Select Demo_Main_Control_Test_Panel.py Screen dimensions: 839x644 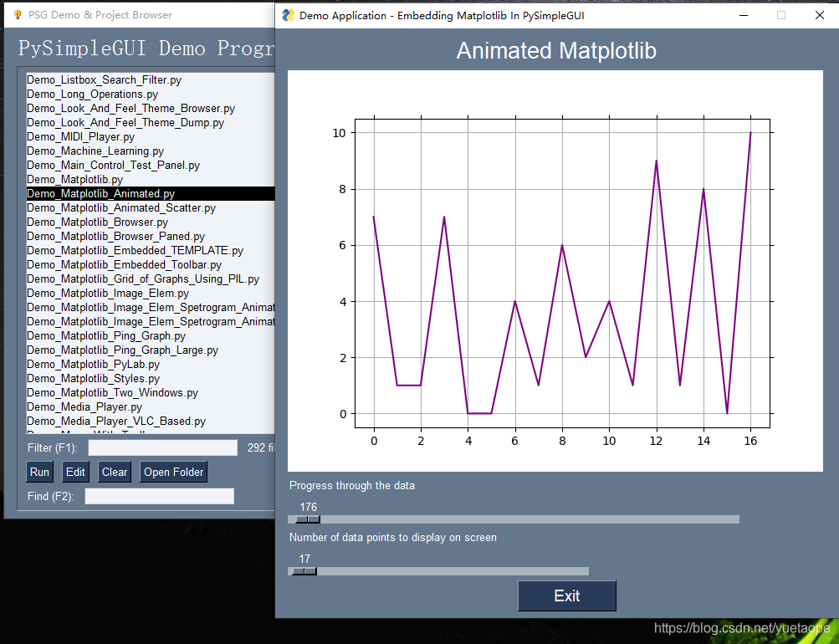(x=151, y=166)
